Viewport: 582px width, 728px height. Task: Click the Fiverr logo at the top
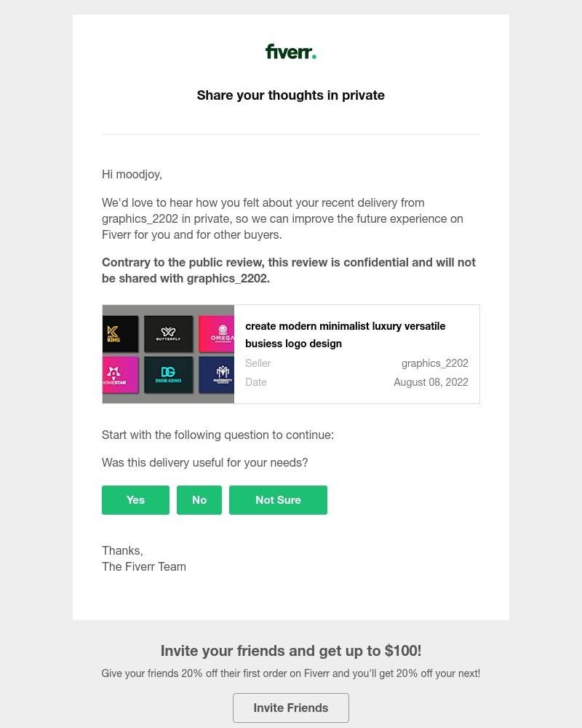pyautogui.click(x=290, y=51)
